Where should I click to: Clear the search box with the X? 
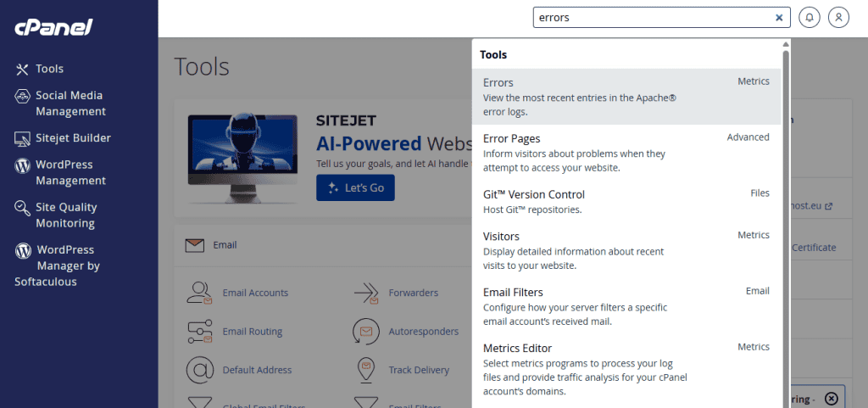(779, 18)
